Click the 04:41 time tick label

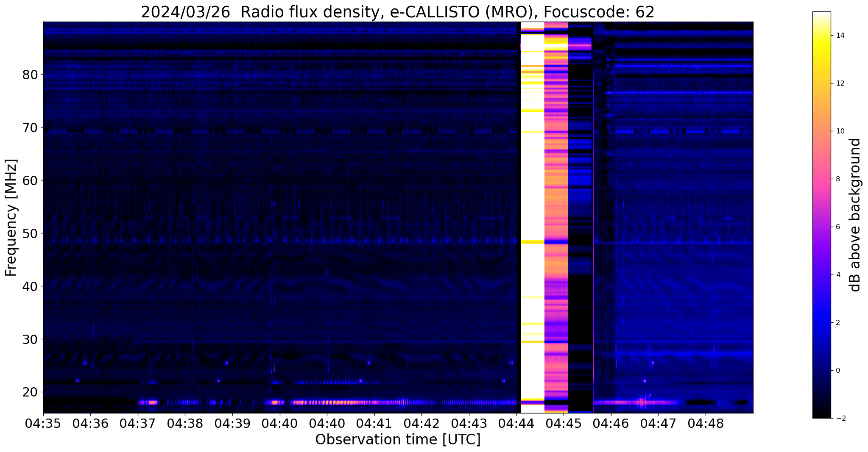[x=374, y=423]
